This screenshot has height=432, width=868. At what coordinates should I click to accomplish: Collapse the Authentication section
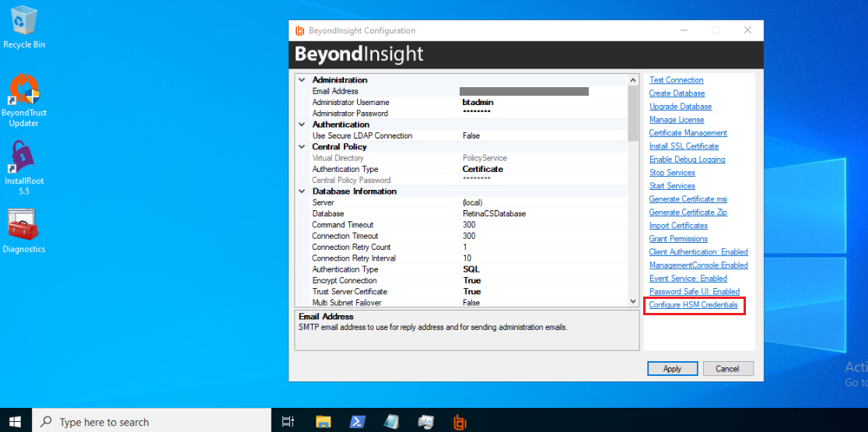[302, 125]
